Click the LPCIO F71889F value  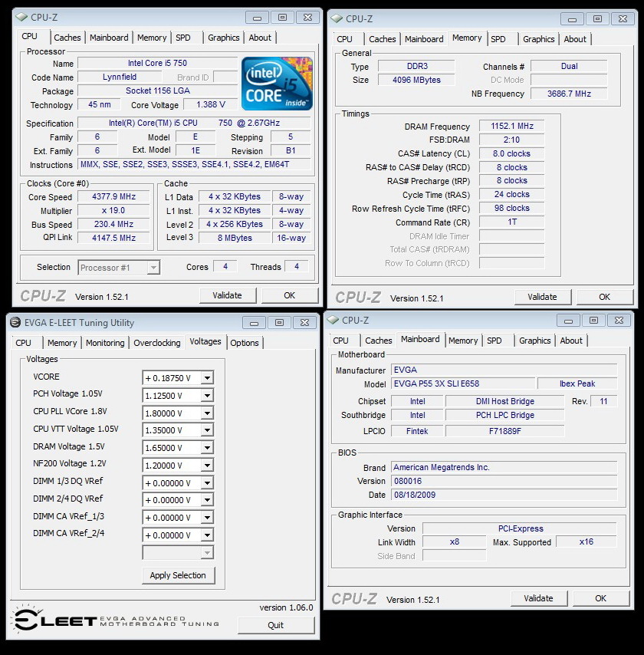pyautogui.click(x=505, y=431)
